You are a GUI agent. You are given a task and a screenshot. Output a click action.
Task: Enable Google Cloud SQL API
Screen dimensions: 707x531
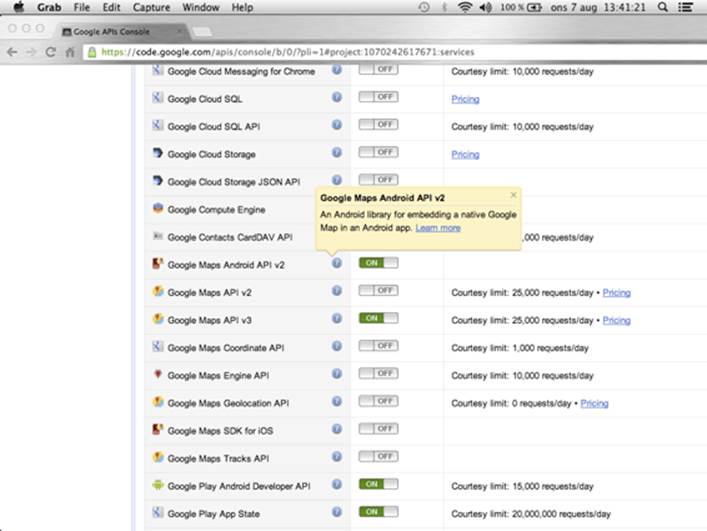pos(378,124)
